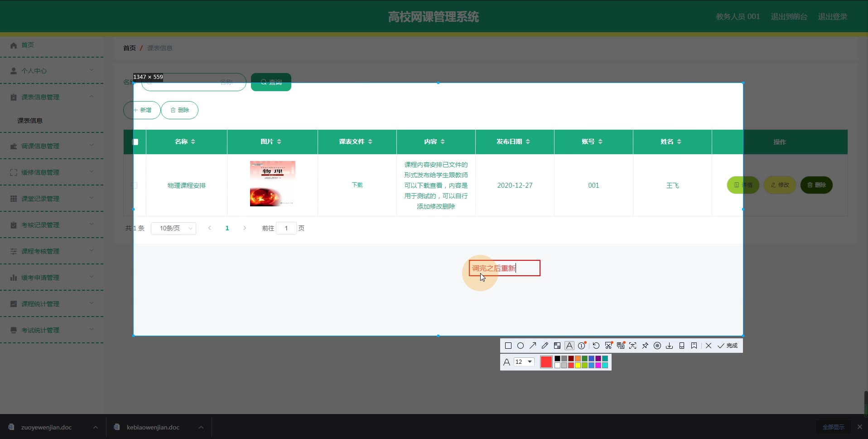Expand the 缓考申请管理 chevron
Screen dimensions: 868x439
pyautogui.click(x=92, y=277)
